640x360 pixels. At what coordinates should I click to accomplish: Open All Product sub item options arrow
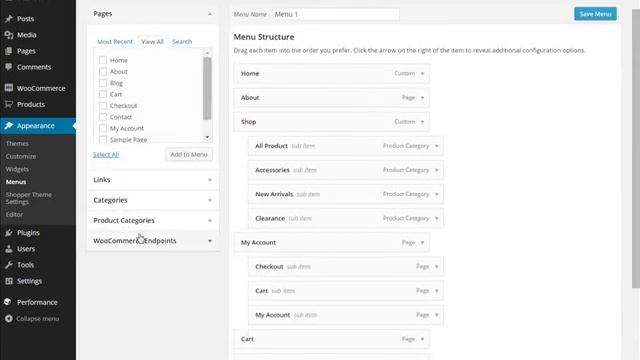coord(437,146)
